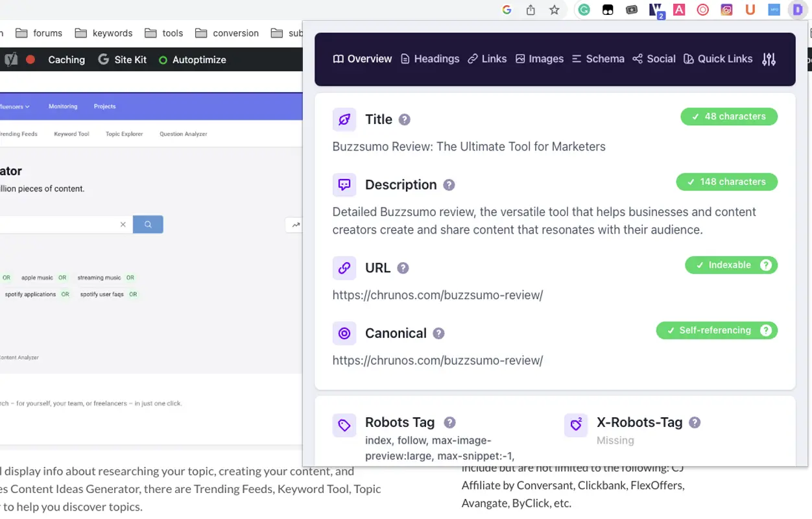This screenshot has height=519, width=812.
Task: Click the question mark on Indexable badge
Action: click(x=765, y=265)
